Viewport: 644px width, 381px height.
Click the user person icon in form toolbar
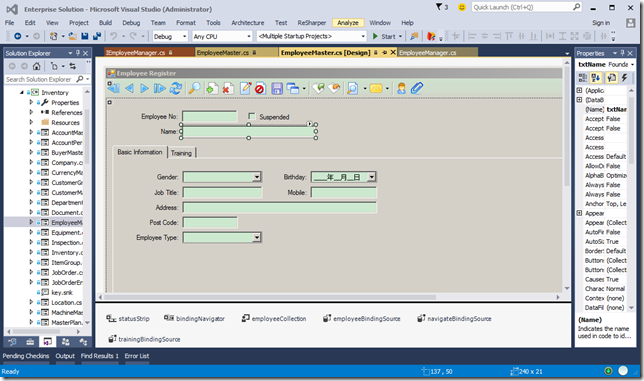coord(401,88)
